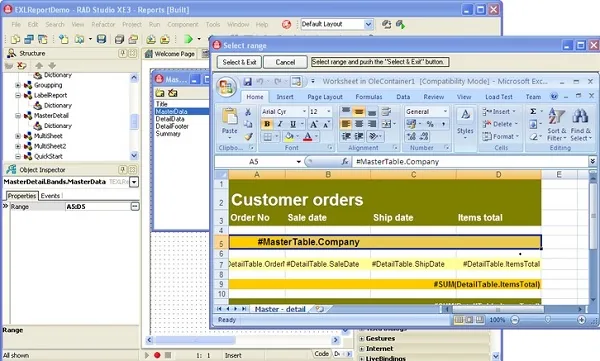Open the font size dropdown showing 12
Screen dimensions: 600x361
click(x=329, y=111)
